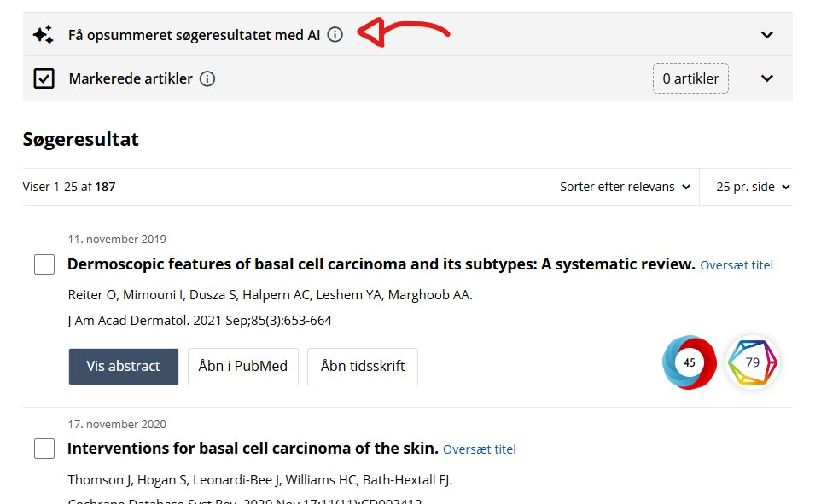Image resolution: width=821 pixels, height=504 pixels.
Task: Click the AI sparkle stars icon
Action: click(43, 35)
